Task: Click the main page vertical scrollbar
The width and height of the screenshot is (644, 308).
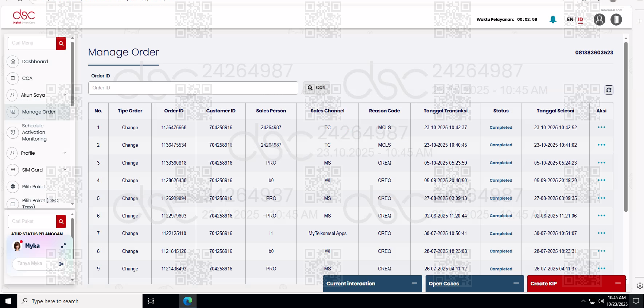Action: point(626,127)
